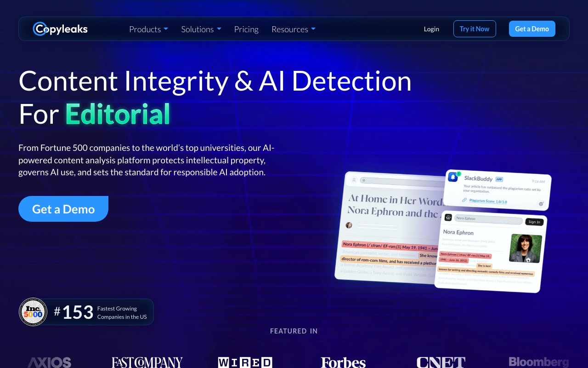The image size is (588, 368).
Task: Go to the Pricing page
Action: 246,29
